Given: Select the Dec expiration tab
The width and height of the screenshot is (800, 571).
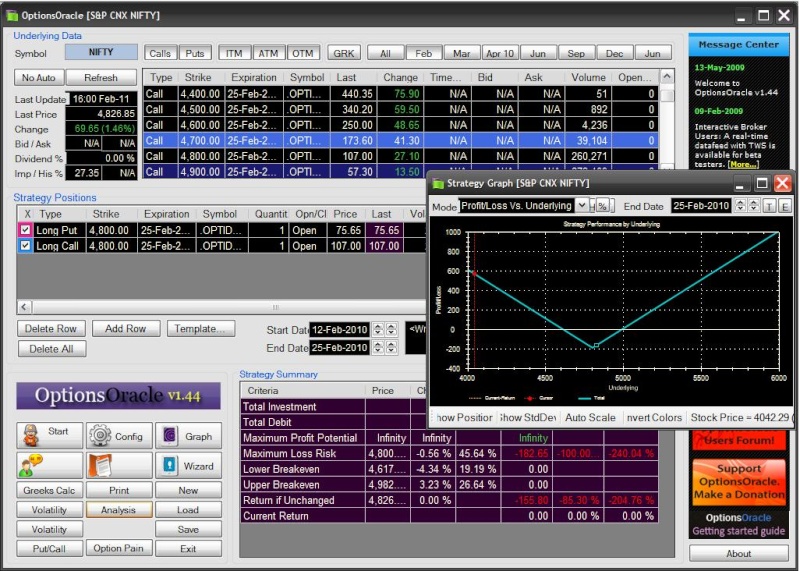Looking at the screenshot, I should (614, 53).
